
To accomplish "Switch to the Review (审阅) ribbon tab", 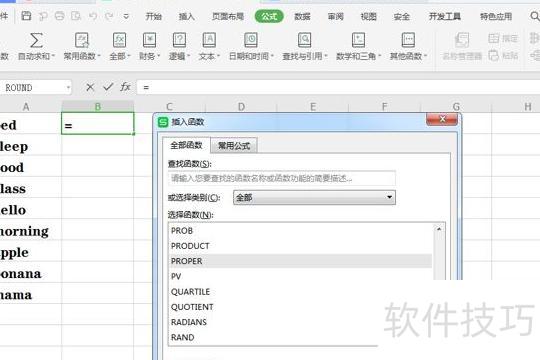I will [335, 16].
